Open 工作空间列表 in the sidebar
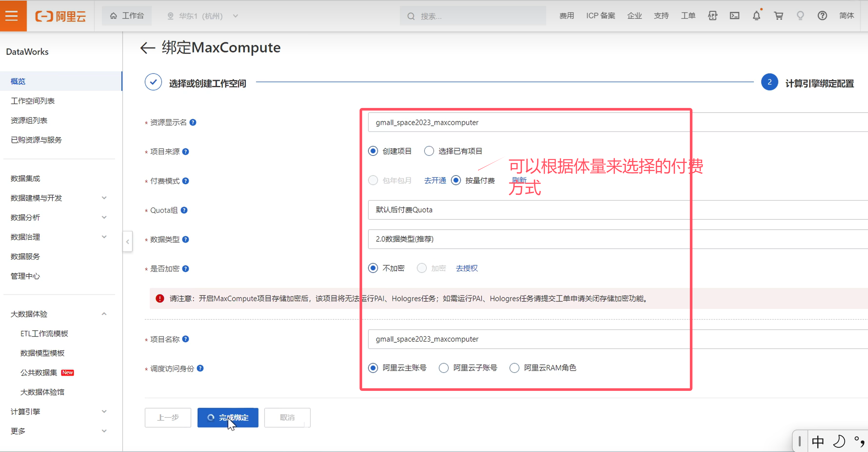The width and height of the screenshot is (868, 452). point(33,101)
